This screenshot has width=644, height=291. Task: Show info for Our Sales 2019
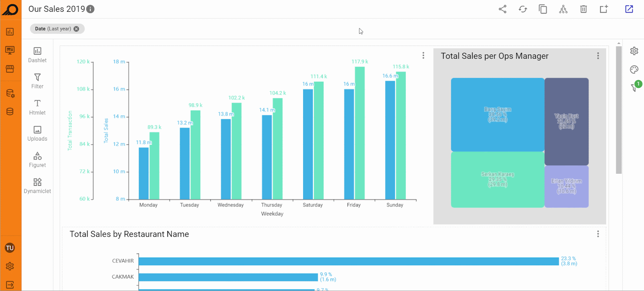tap(91, 9)
